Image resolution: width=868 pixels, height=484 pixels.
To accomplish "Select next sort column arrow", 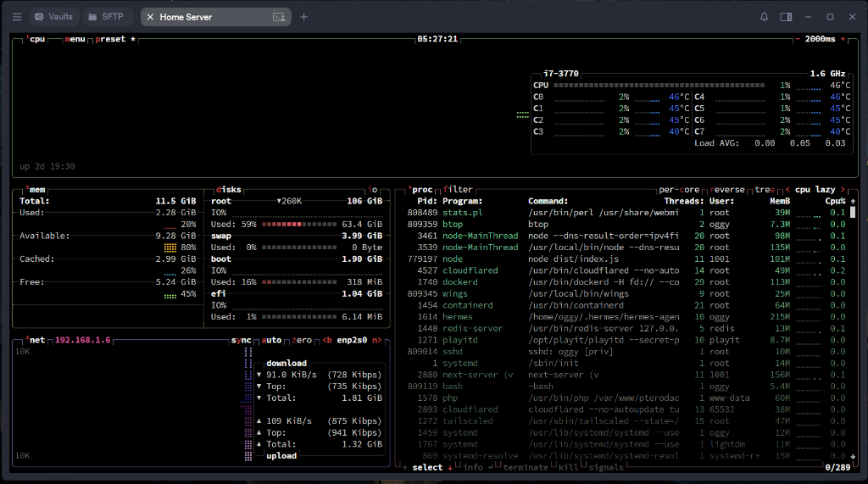I will point(843,189).
